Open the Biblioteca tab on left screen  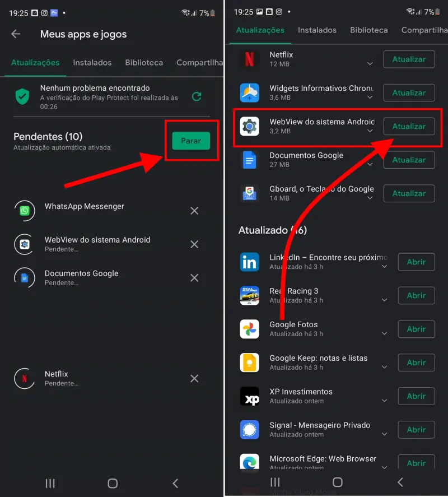pyautogui.click(x=144, y=62)
